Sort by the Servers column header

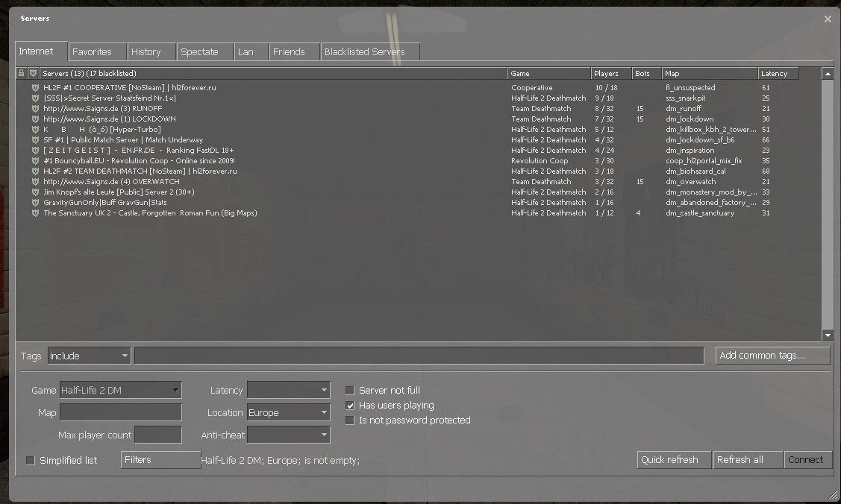pyautogui.click(x=273, y=73)
